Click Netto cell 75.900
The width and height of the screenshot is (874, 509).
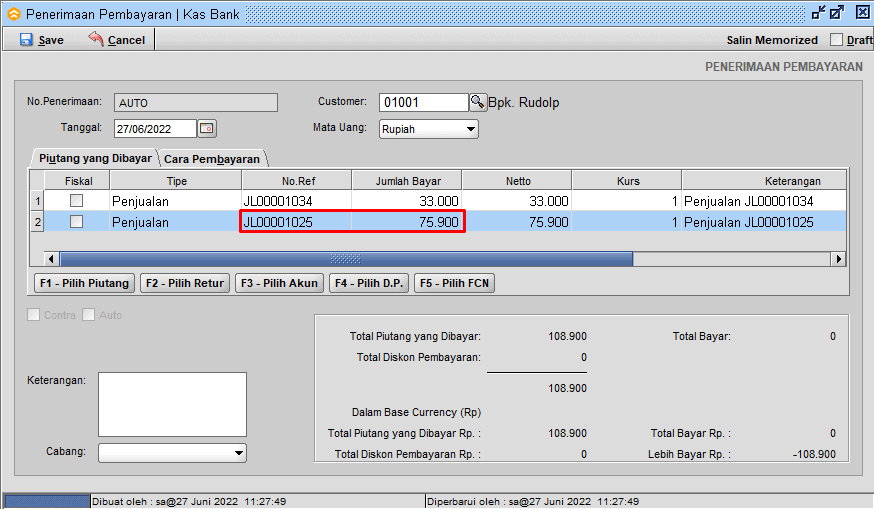(x=517, y=222)
